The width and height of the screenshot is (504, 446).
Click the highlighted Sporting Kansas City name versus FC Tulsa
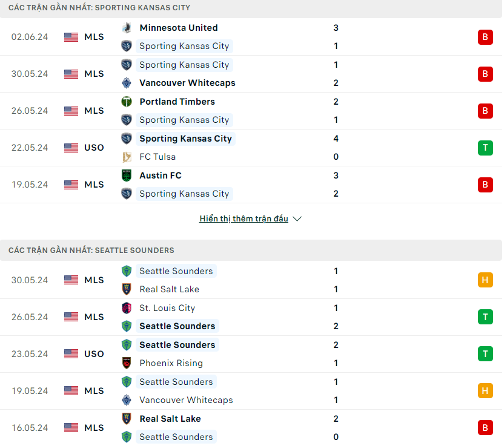point(185,139)
